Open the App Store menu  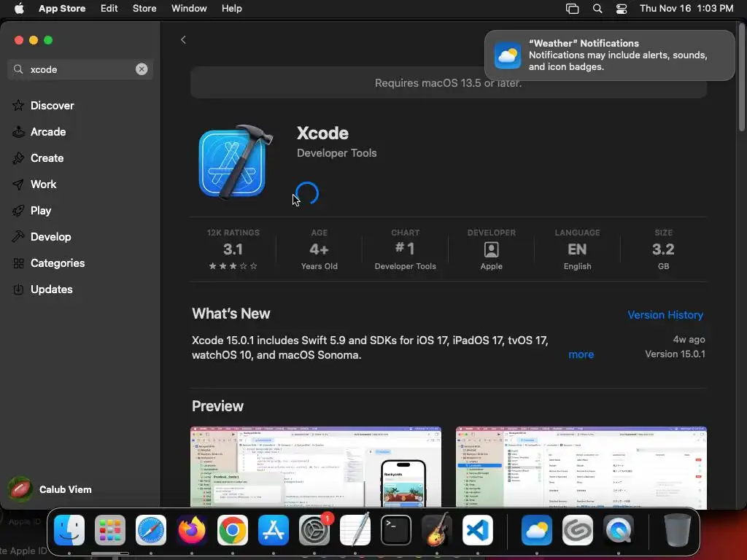click(62, 9)
